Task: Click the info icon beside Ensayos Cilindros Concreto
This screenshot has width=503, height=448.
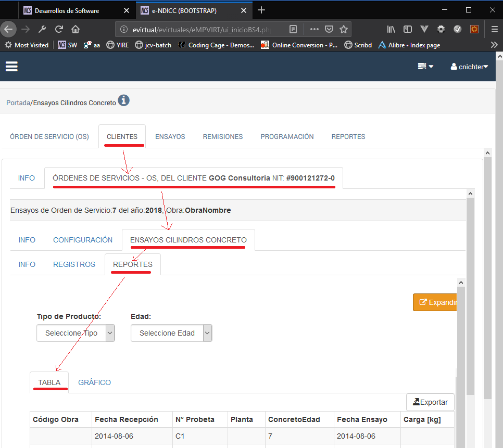Action: point(123,100)
